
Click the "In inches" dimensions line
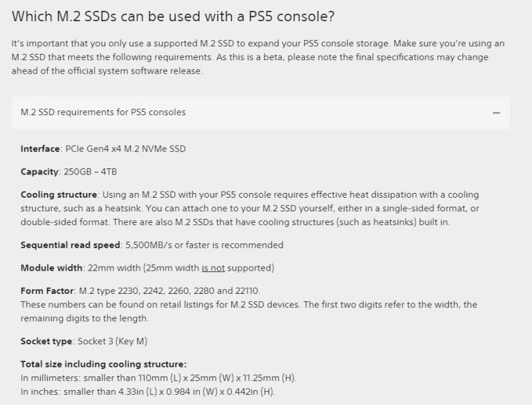(147, 392)
